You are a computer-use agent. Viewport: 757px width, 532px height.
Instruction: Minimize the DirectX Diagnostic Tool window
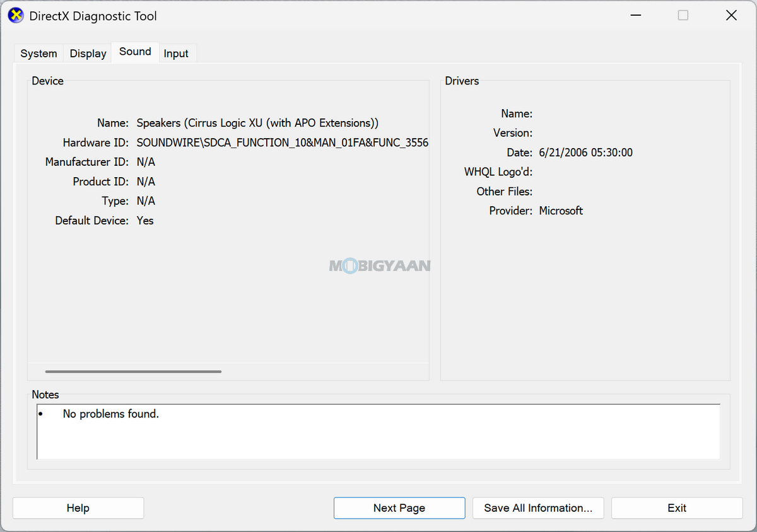coord(635,16)
